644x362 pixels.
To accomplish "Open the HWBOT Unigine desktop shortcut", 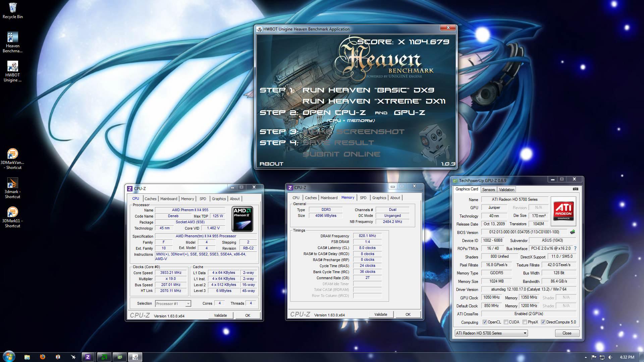I will (x=12, y=71).
